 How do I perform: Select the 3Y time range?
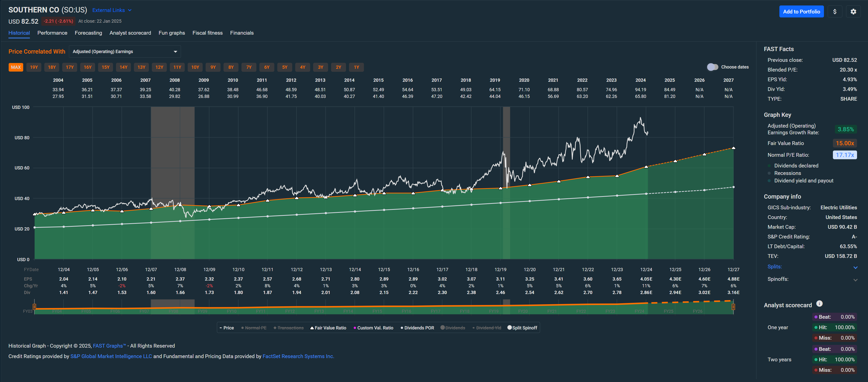[x=320, y=67]
